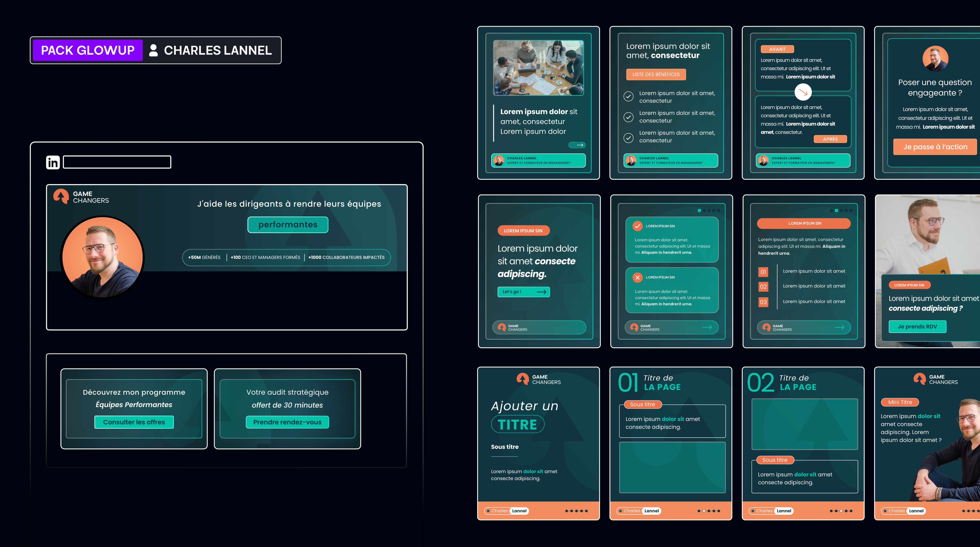Viewport: 980px width, 547px height.
Task: Click the orange diagonal arrow circle icon
Action: point(803,92)
